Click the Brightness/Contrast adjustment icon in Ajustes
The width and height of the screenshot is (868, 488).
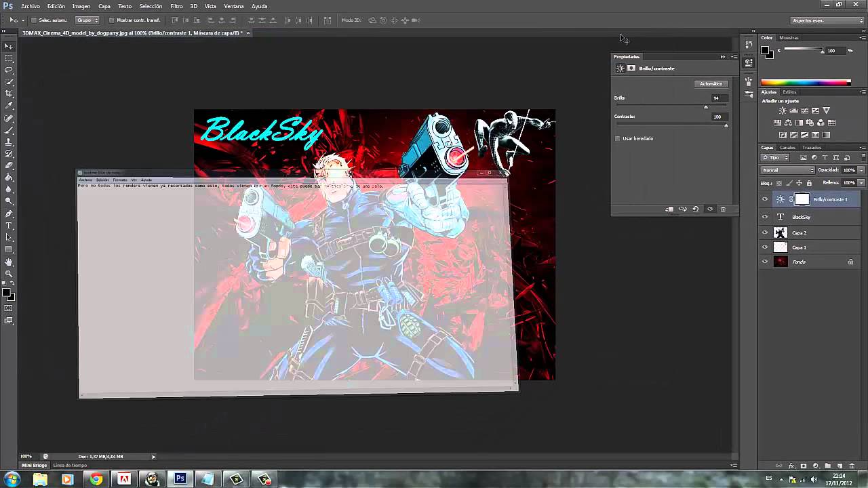click(783, 110)
